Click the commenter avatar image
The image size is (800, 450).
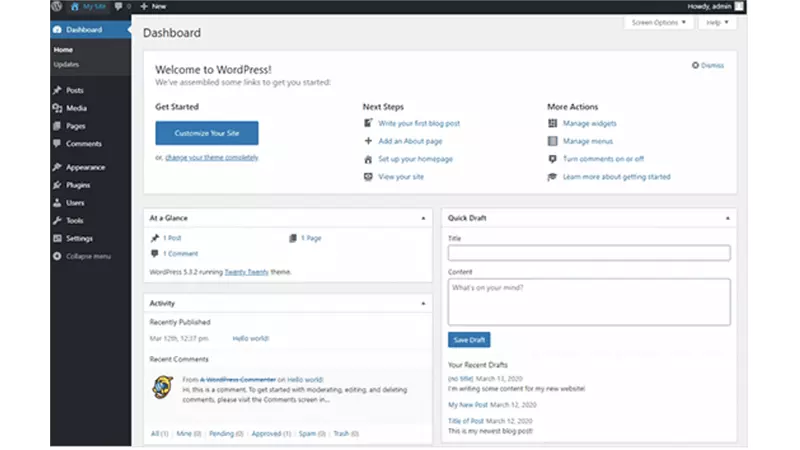[x=163, y=387]
